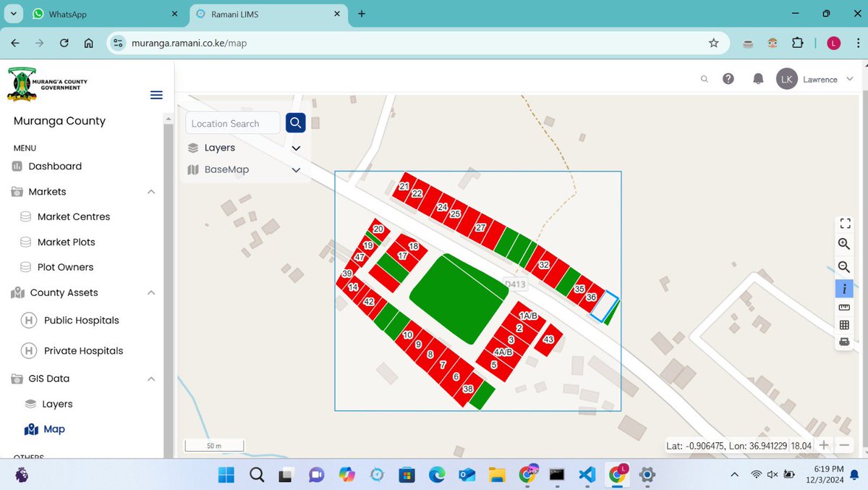The height and width of the screenshot is (490, 868).
Task: Open Private Hospitals page
Action: [83, 350]
